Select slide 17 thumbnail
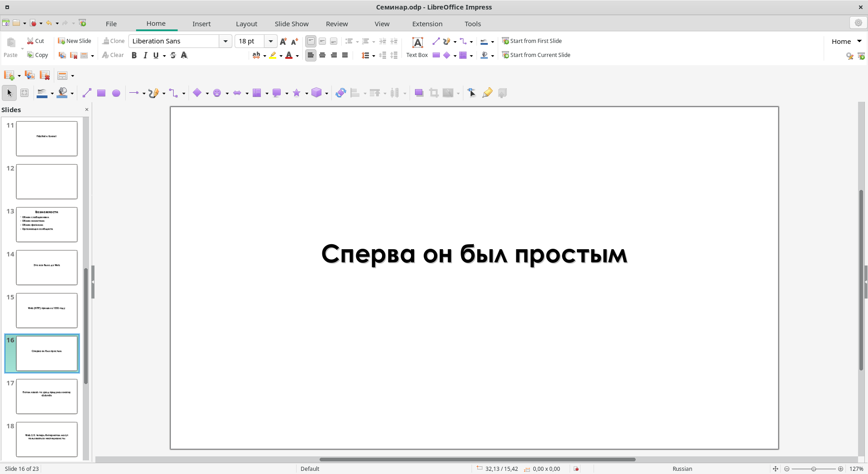Viewport: 868px width, 474px height. 47,396
